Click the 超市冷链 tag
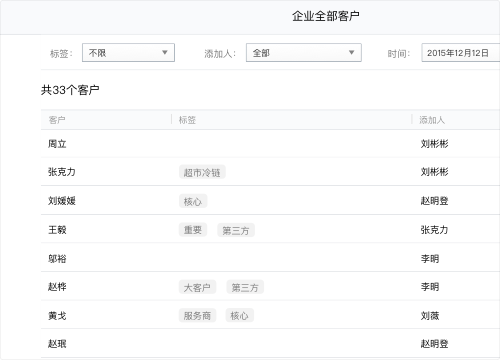This screenshot has height=360, width=500. click(202, 172)
